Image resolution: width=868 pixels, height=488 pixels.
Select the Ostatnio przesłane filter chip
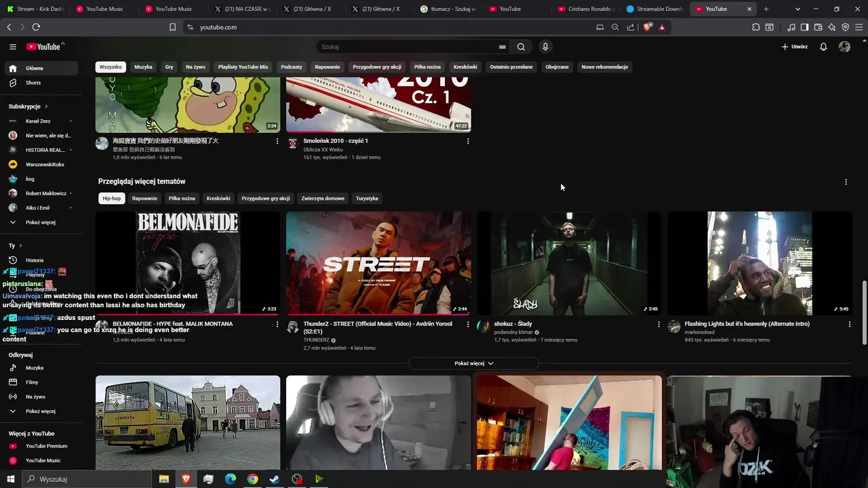pos(511,67)
